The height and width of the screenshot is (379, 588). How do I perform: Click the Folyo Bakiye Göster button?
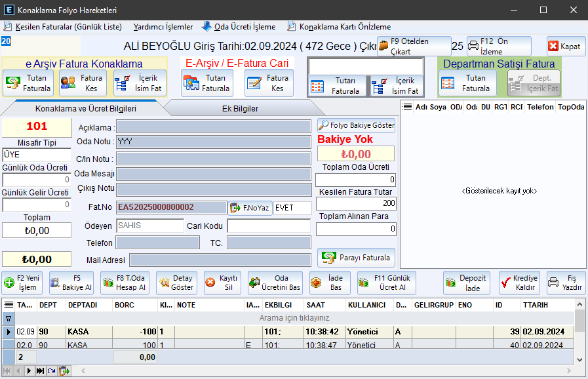tap(356, 125)
